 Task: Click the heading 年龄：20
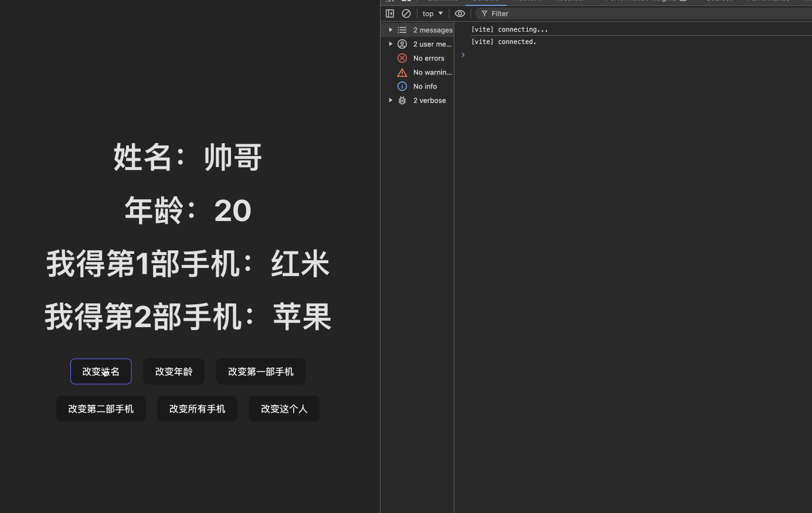click(188, 210)
